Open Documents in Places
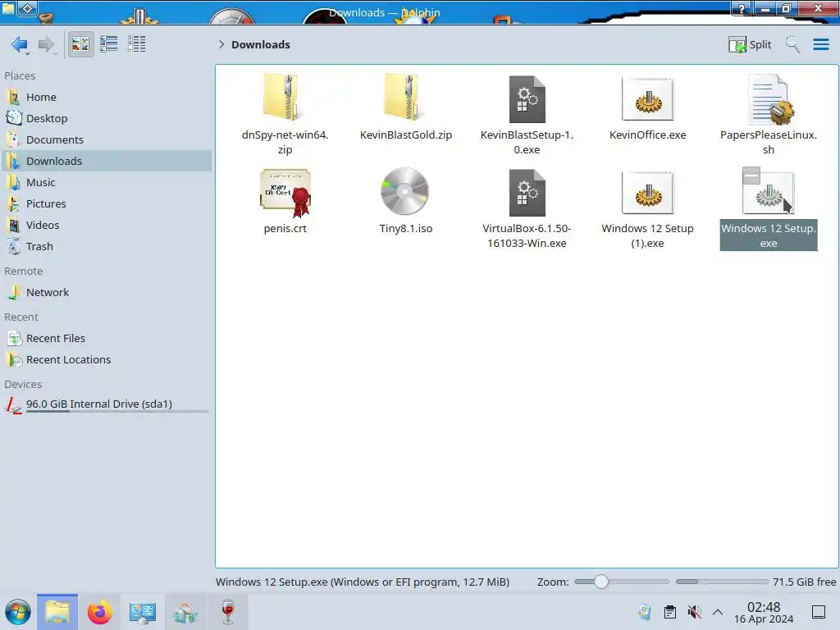The image size is (840, 630). coord(106,139)
